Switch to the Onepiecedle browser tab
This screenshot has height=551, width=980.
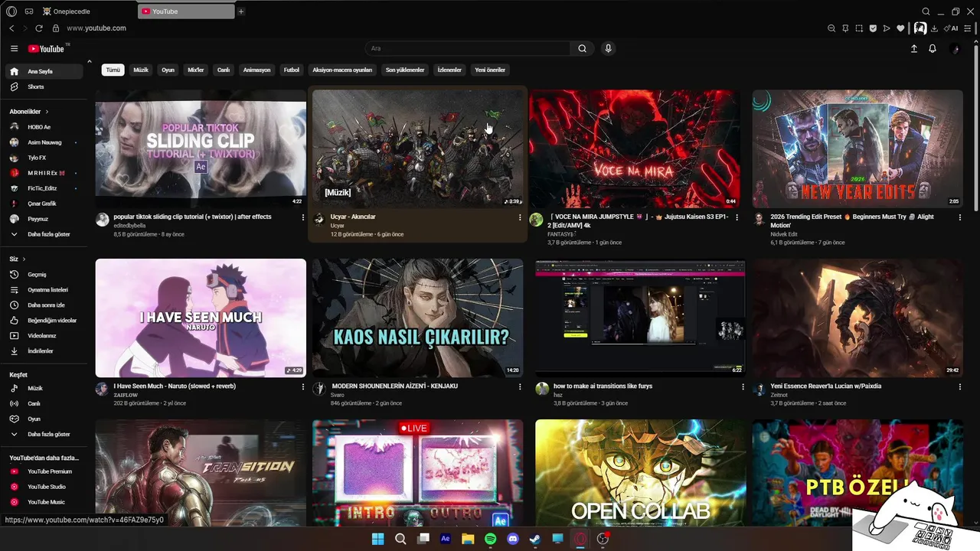(88, 11)
